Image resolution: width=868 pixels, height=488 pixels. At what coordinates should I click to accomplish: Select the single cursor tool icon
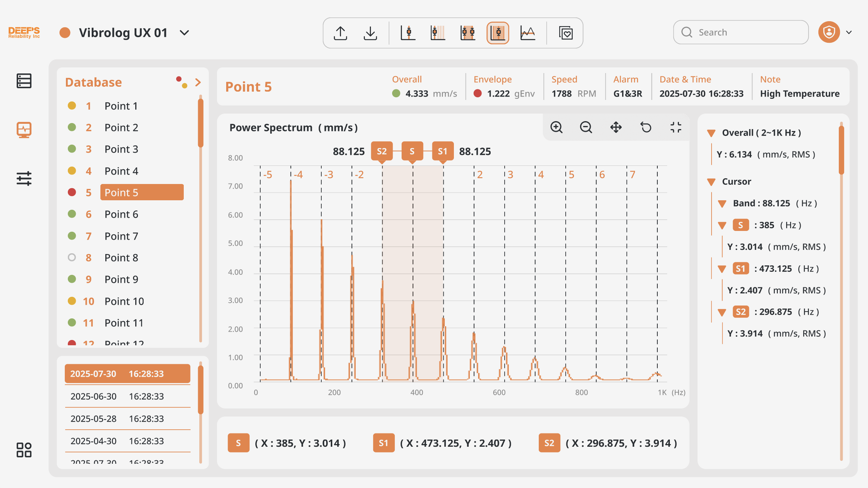(x=408, y=33)
